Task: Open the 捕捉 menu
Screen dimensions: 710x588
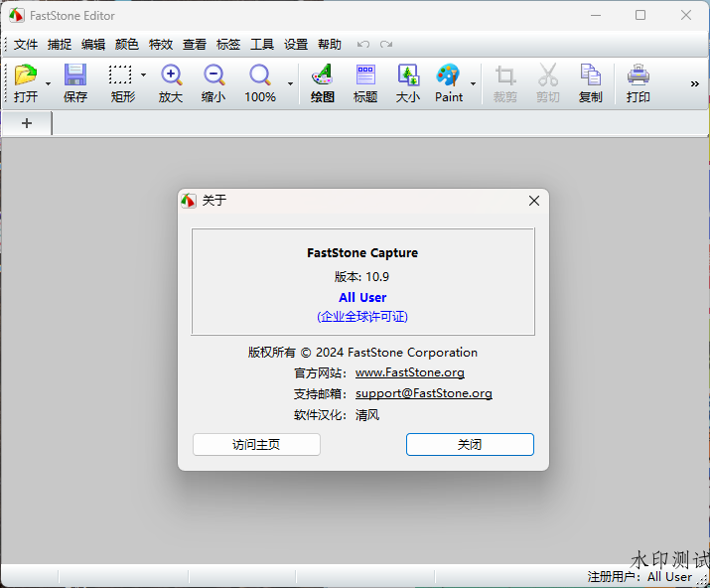Action: [x=60, y=45]
